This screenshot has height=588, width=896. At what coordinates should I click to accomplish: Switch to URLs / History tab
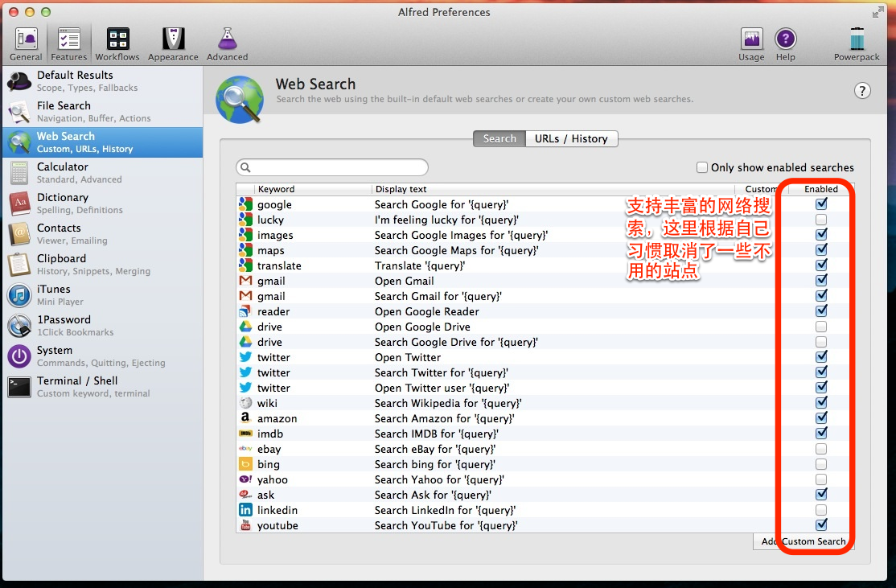[571, 139]
